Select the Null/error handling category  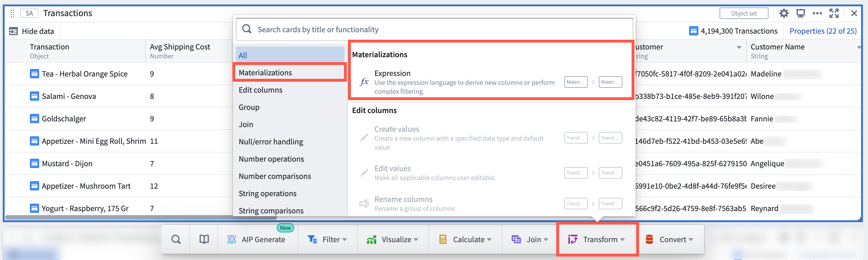tap(290, 142)
